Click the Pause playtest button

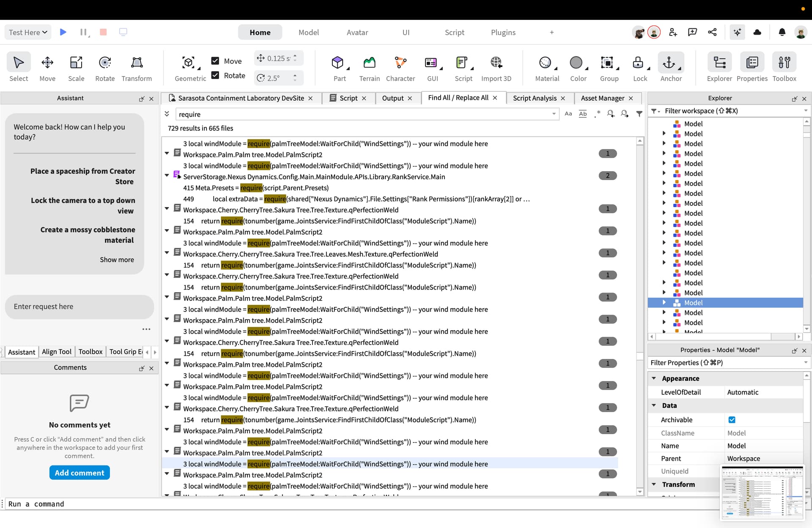pyautogui.click(x=83, y=32)
